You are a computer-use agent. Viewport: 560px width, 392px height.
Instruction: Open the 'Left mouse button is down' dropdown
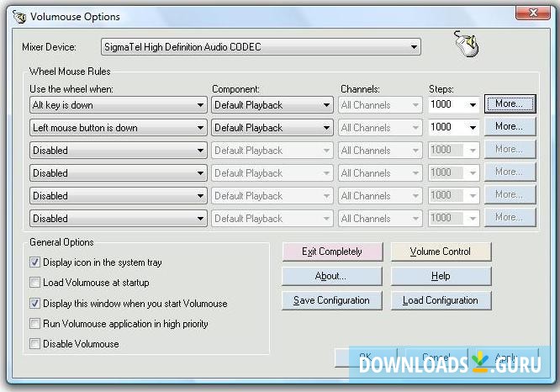[119, 128]
